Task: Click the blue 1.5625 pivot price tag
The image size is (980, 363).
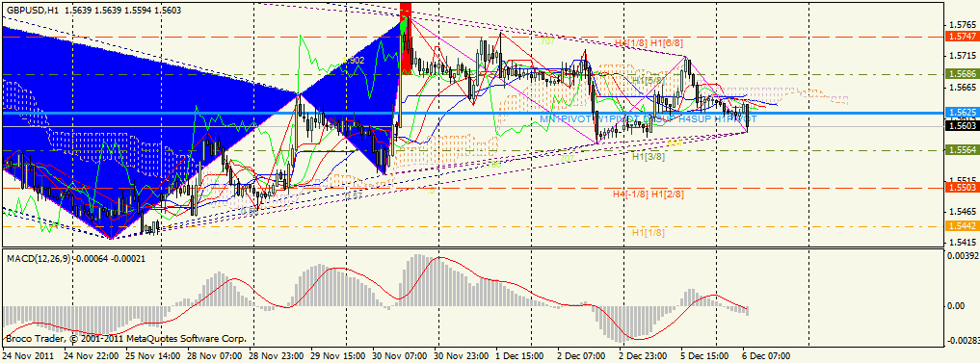Action: (x=959, y=113)
